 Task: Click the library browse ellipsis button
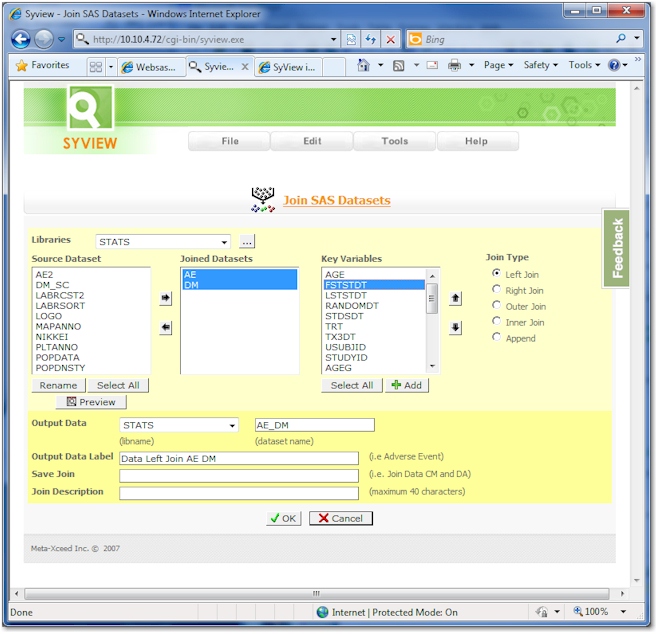[x=247, y=242]
